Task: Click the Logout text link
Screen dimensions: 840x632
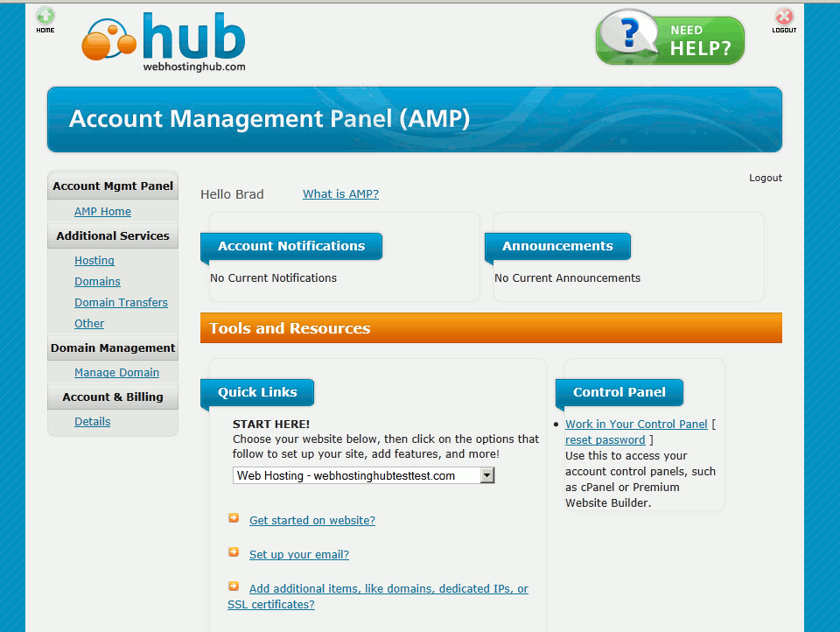Action: point(765,179)
